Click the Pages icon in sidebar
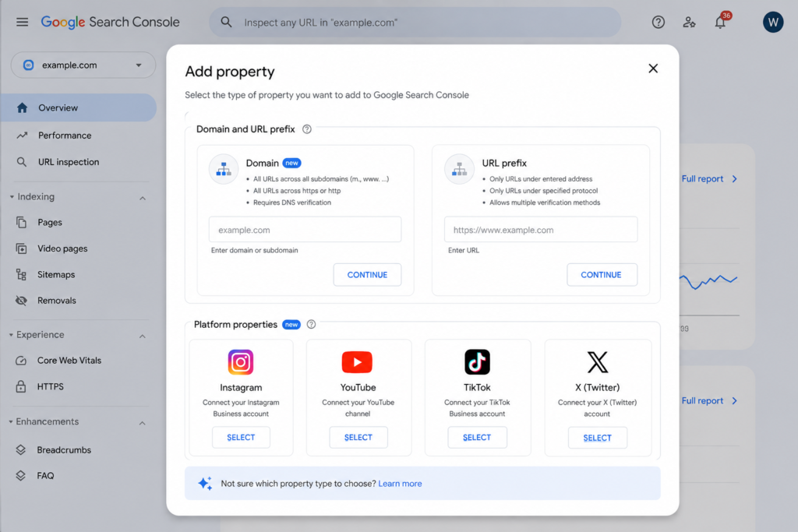 pos(21,222)
